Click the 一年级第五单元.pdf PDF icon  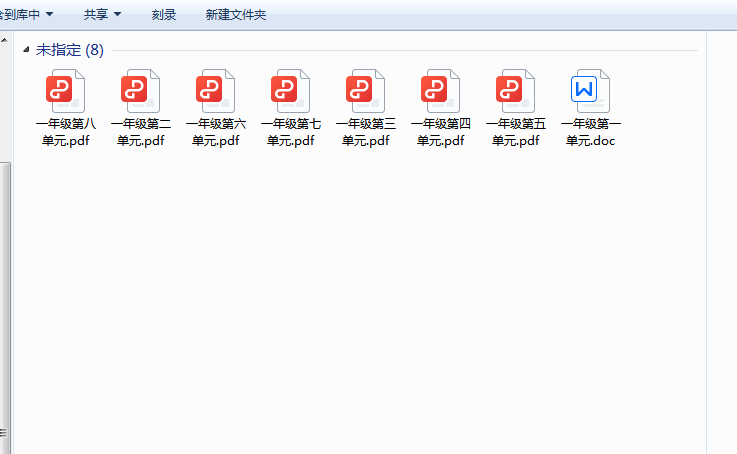coord(515,91)
